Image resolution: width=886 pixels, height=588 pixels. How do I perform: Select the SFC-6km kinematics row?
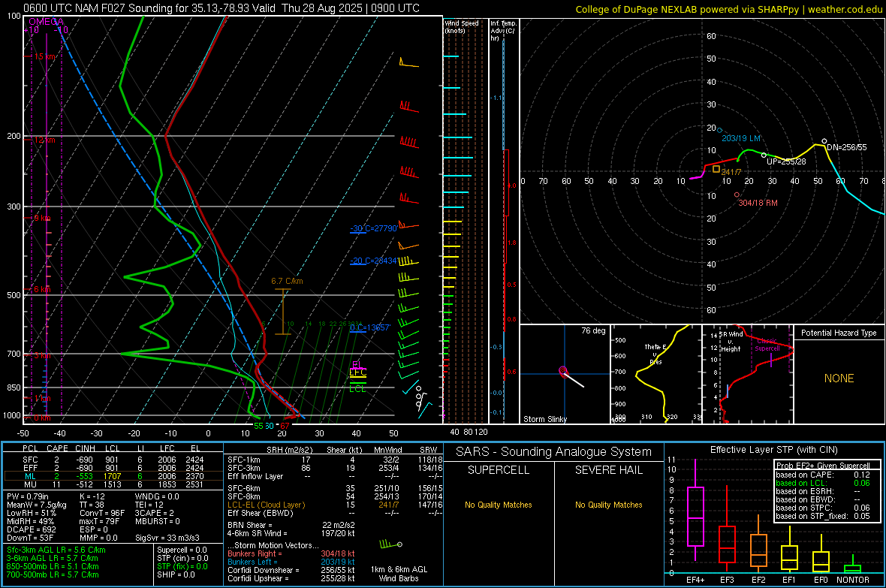(x=335, y=488)
